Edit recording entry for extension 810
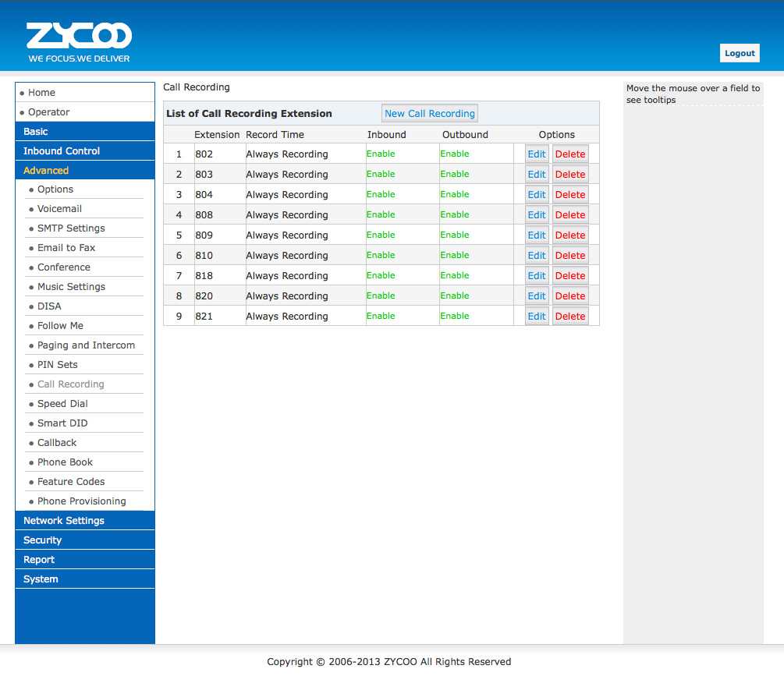 [x=537, y=256]
